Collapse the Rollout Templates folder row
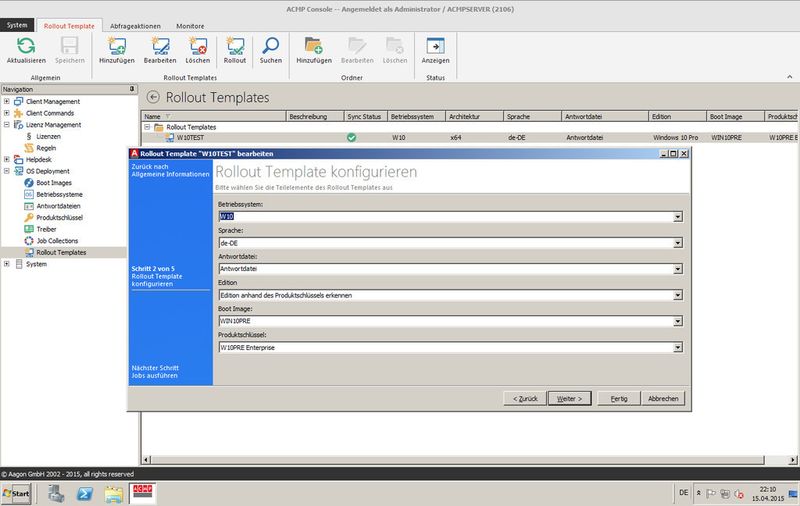800x506 pixels. click(x=147, y=127)
